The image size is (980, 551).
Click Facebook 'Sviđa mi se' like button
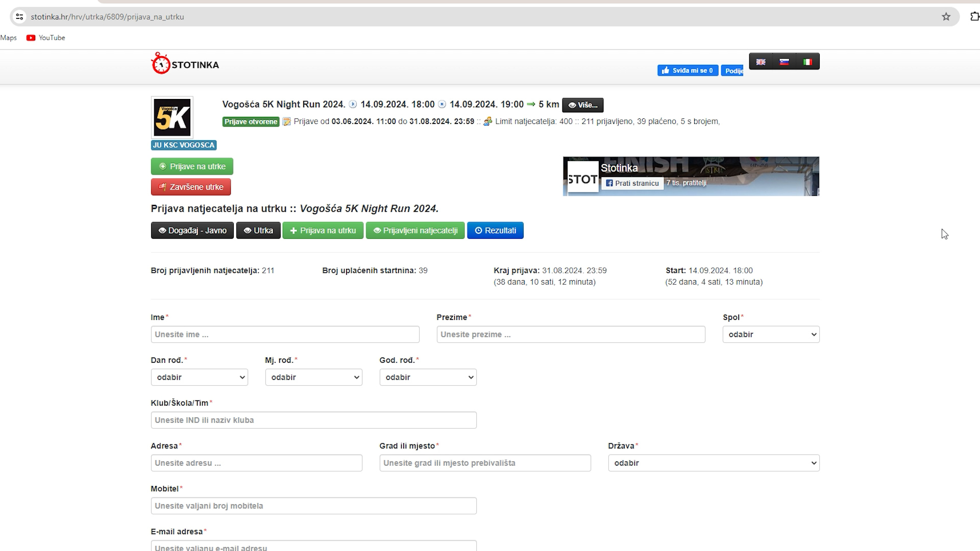688,70
